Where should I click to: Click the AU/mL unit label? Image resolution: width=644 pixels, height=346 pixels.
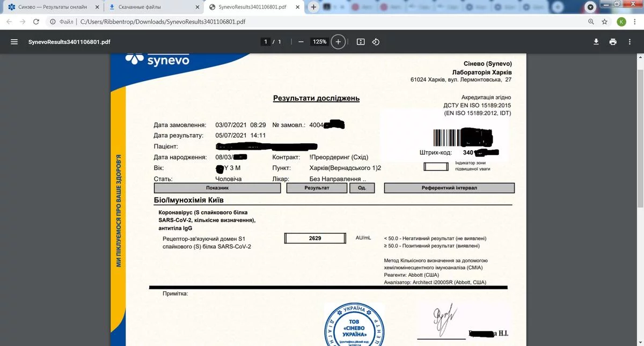pos(363,238)
